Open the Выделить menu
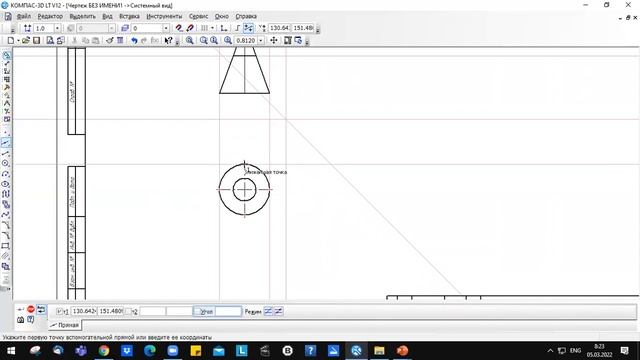Screen dimensions: 640x360 point(82,16)
